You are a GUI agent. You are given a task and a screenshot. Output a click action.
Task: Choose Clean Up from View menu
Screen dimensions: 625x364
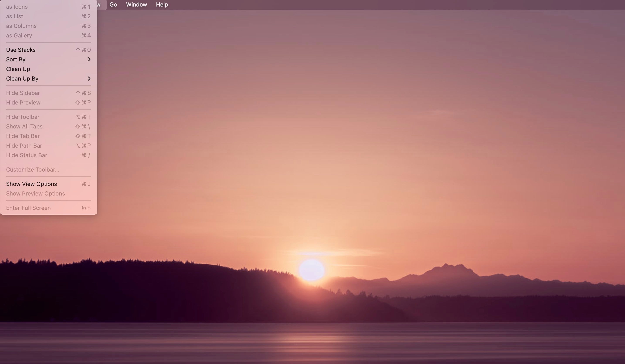tap(18, 69)
